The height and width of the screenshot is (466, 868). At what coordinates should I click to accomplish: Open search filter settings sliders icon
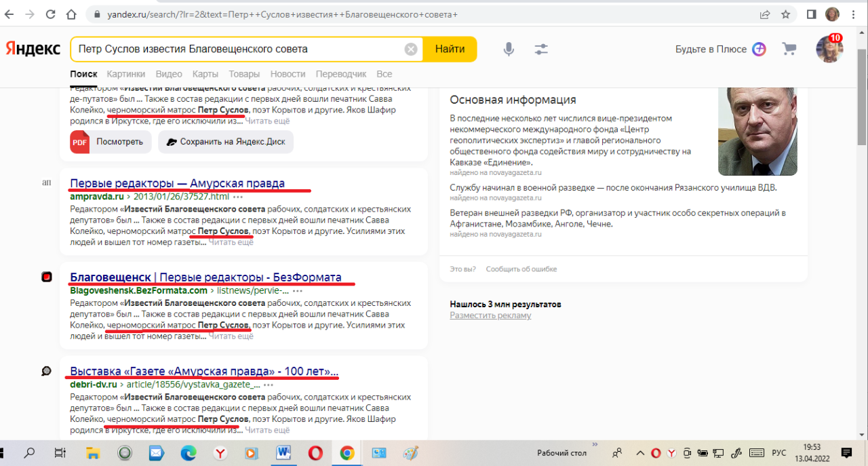click(540, 49)
